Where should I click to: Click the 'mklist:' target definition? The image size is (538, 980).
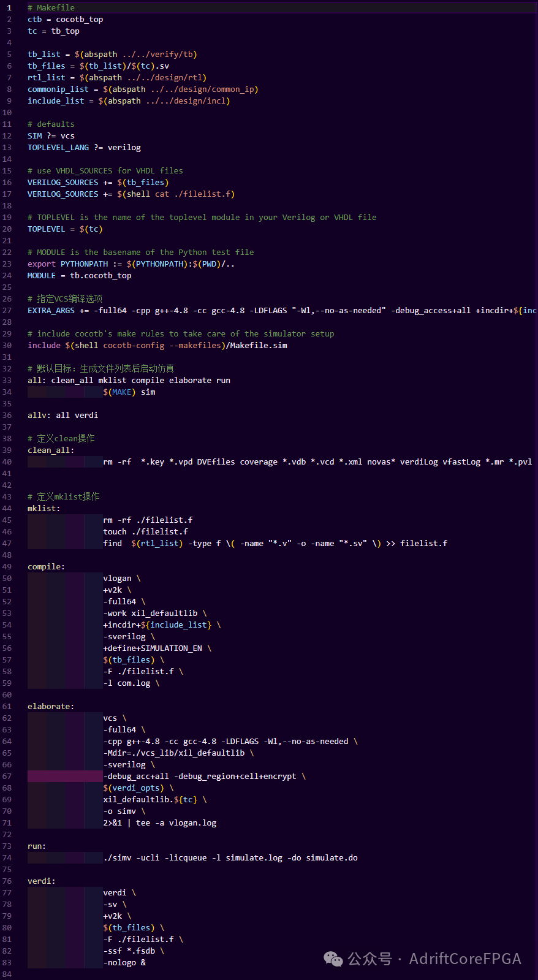[x=44, y=509]
